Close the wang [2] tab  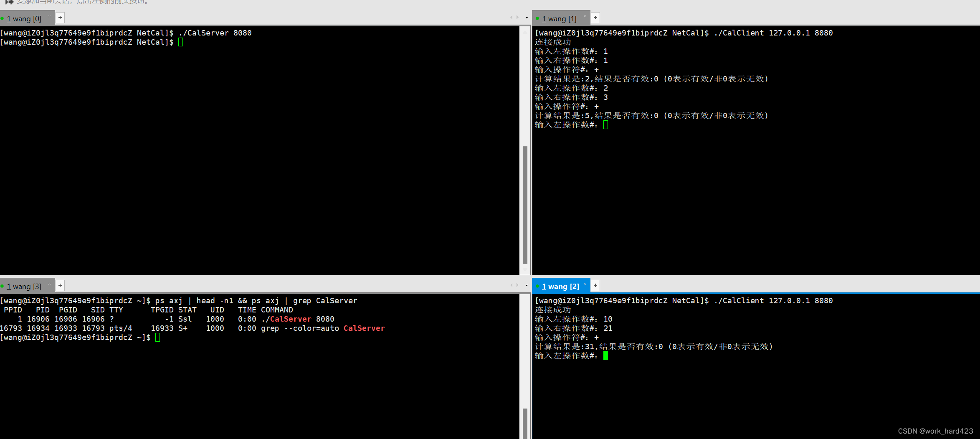pyautogui.click(x=585, y=284)
